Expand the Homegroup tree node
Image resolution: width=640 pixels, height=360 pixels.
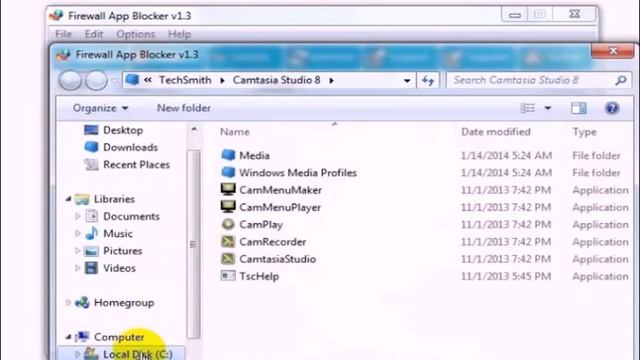point(68,302)
